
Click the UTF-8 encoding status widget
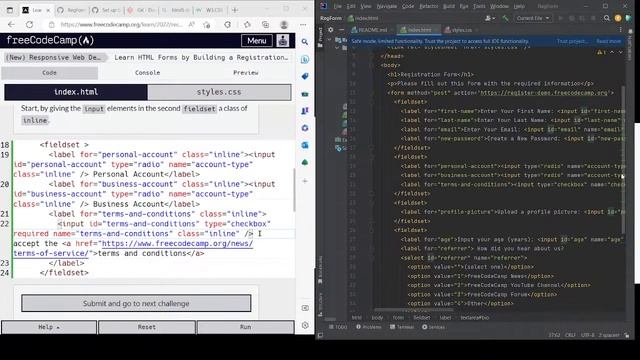[x=588, y=335]
